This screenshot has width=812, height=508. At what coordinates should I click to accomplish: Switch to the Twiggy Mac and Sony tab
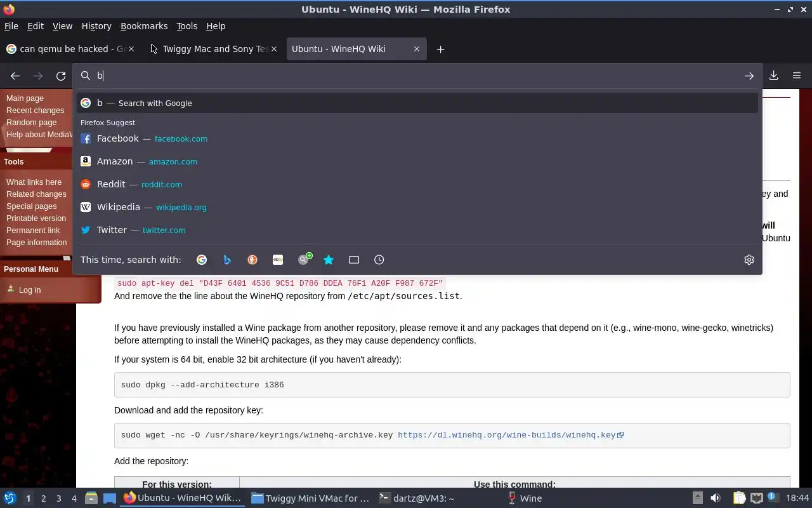[214, 49]
